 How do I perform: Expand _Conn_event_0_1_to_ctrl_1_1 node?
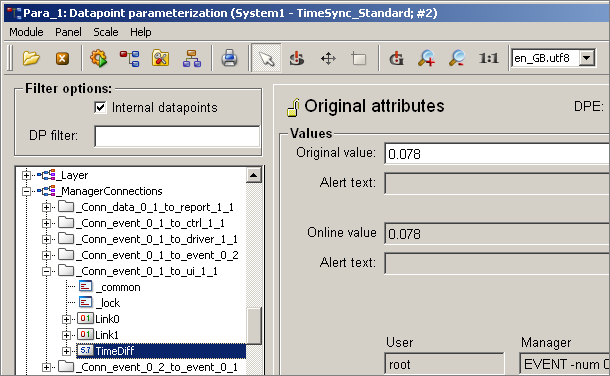tap(46, 223)
